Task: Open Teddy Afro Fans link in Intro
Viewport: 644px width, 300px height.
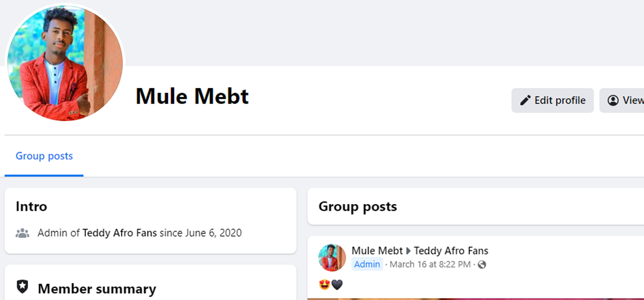Action: (119, 233)
